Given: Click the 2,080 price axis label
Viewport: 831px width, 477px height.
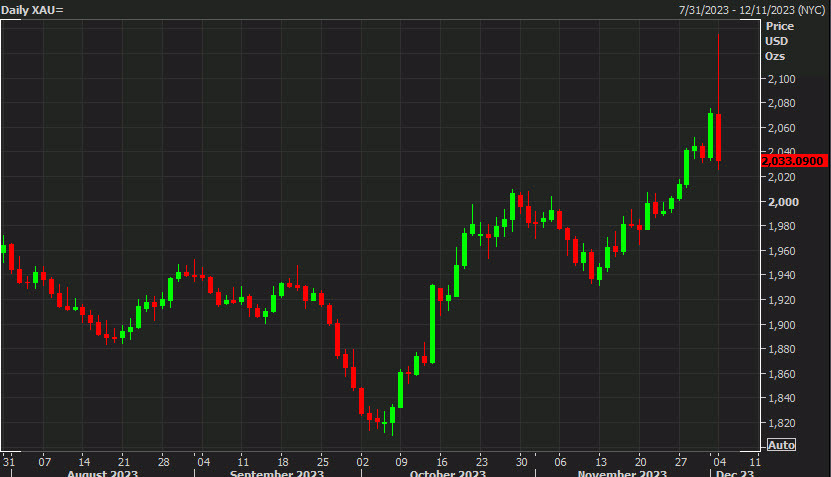Looking at the screenshot, I should click(x=782, y=103).
